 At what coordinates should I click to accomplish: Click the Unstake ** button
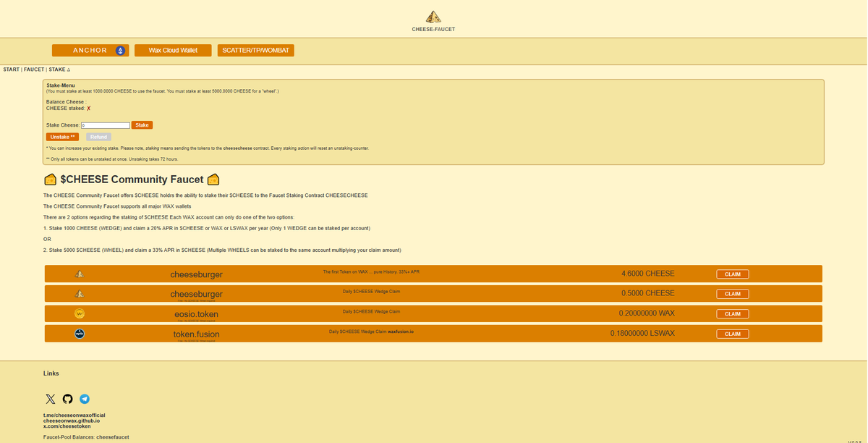[63, 137]
